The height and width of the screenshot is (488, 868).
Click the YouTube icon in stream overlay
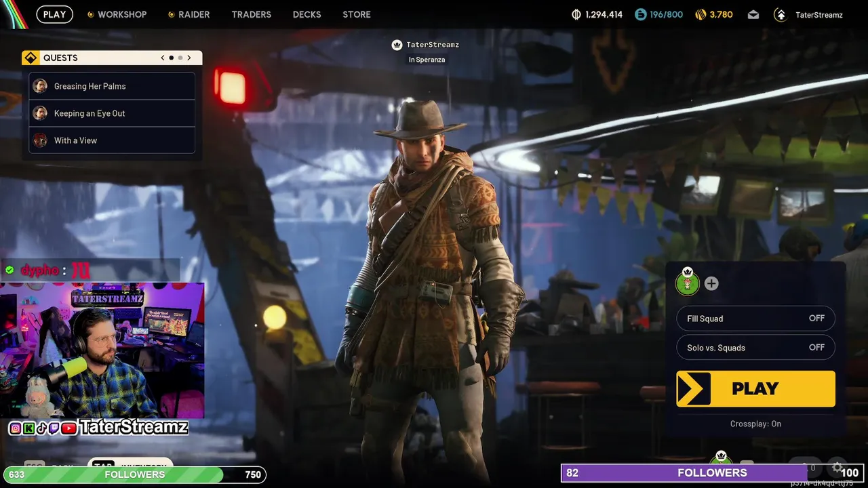[x=68, y=428]
